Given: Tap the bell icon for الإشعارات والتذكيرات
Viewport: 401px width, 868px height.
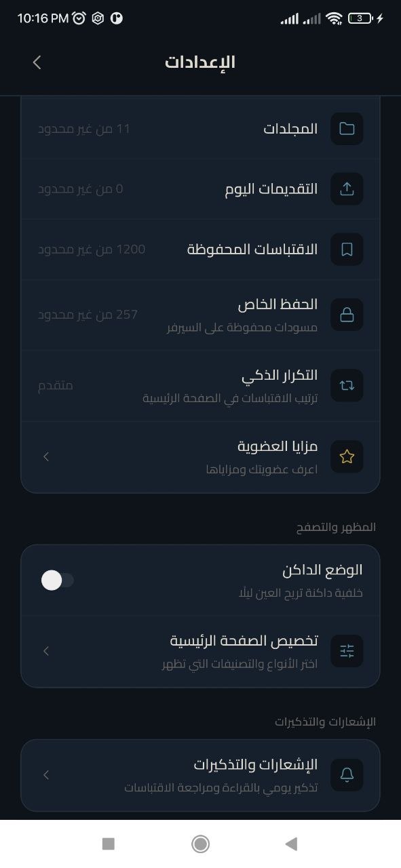Looking at the screenshot, I should pyautogui.click(x=347, y=774).
